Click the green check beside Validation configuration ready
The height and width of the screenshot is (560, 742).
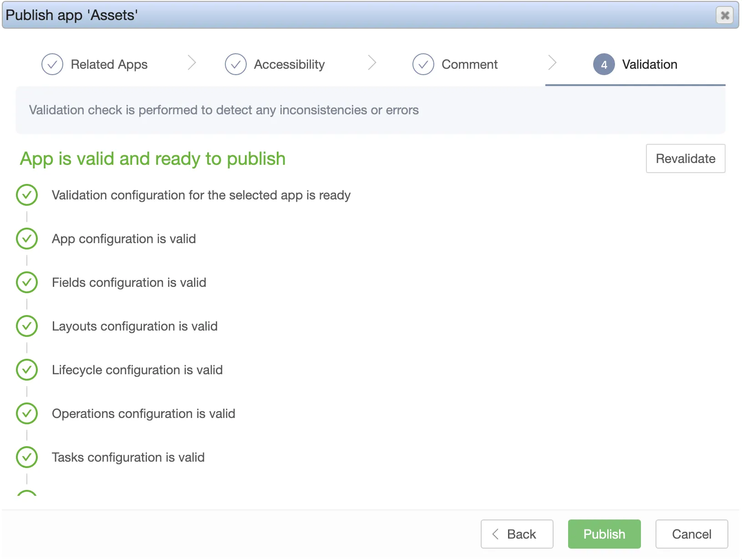(27, 195)
